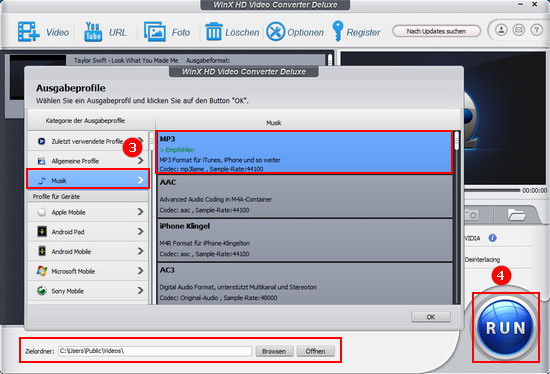Click the Foto slideshow icon
550x374 pixels.
click(155, 32)
